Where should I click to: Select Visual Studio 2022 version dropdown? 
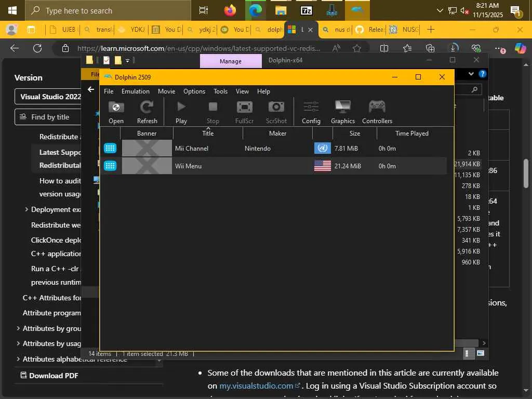[x=48, y=97]
